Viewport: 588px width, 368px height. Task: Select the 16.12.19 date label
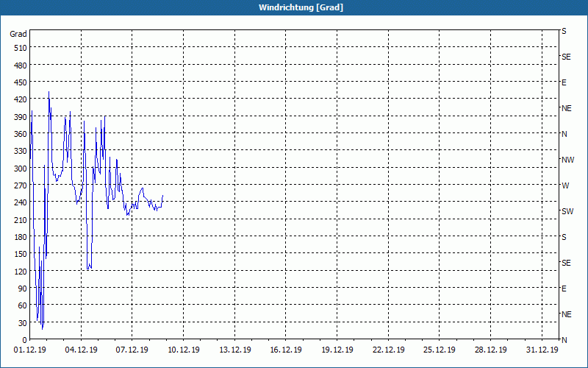tap(286, 350)
